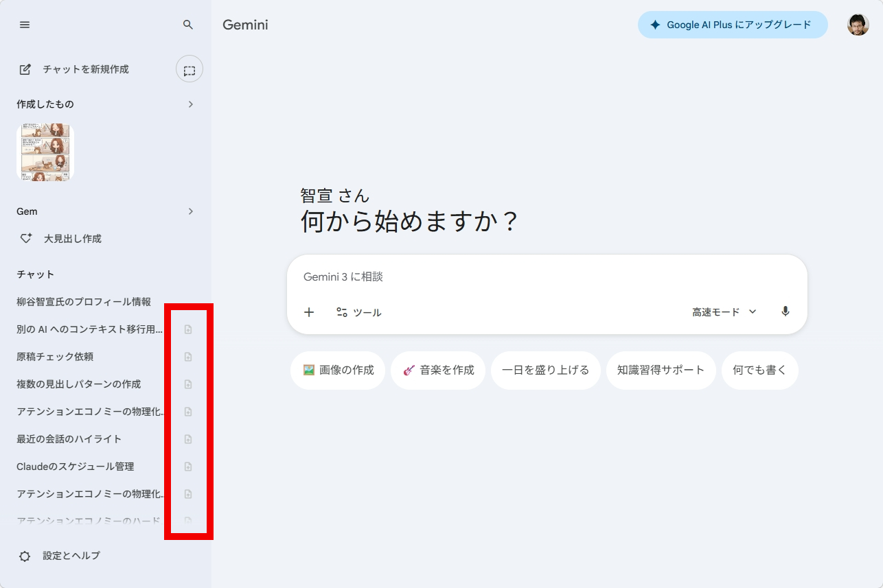Open 設定とヘルプ via the gear icon
This screenshot has height=588, width=883.
24,556
